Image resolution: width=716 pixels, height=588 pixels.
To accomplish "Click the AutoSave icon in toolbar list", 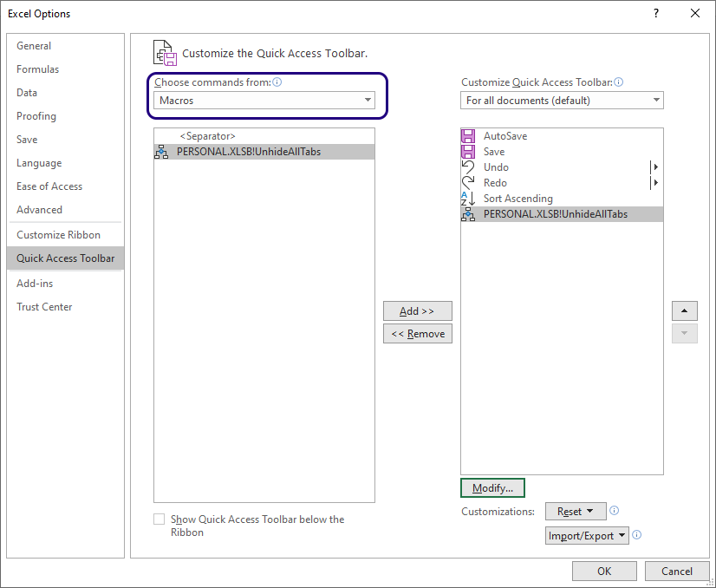I will pyautogui.click(x=468, y=136).
